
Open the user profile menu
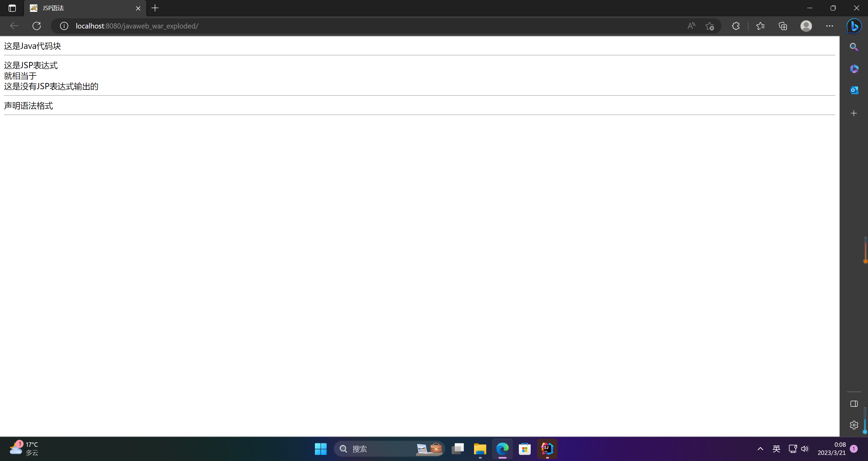pyautogui.click(x=806, y=26)
